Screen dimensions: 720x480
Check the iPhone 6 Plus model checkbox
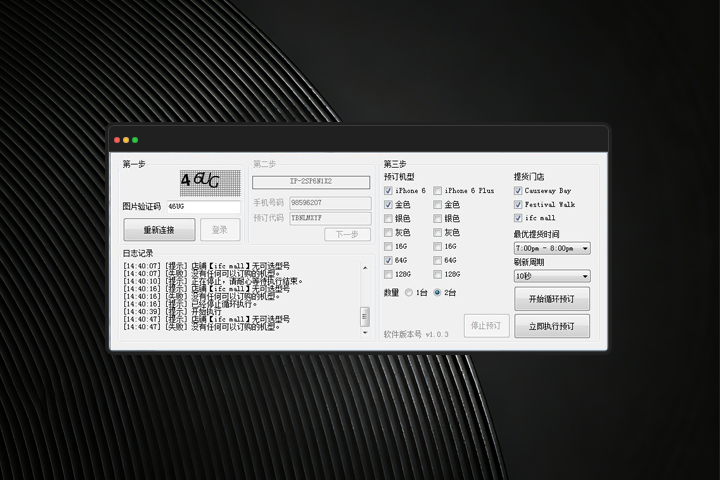click(x=438, y=191)
